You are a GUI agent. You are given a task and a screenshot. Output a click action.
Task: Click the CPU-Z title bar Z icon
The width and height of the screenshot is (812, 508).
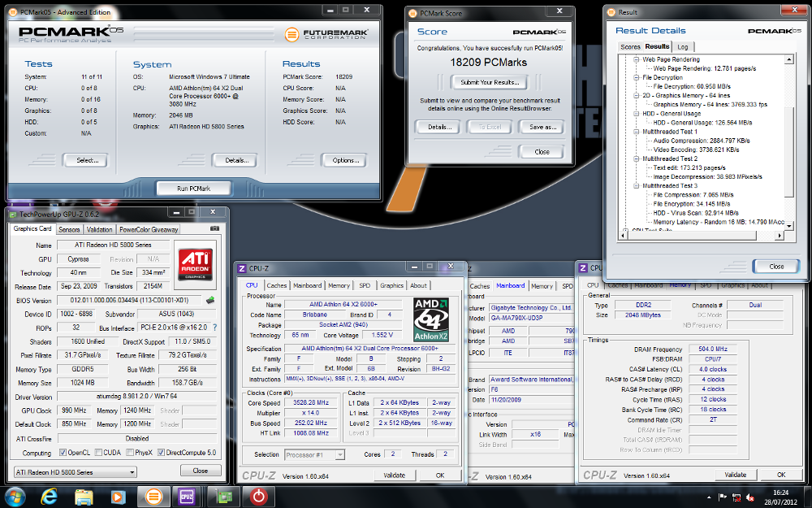(x=241, y=268)
